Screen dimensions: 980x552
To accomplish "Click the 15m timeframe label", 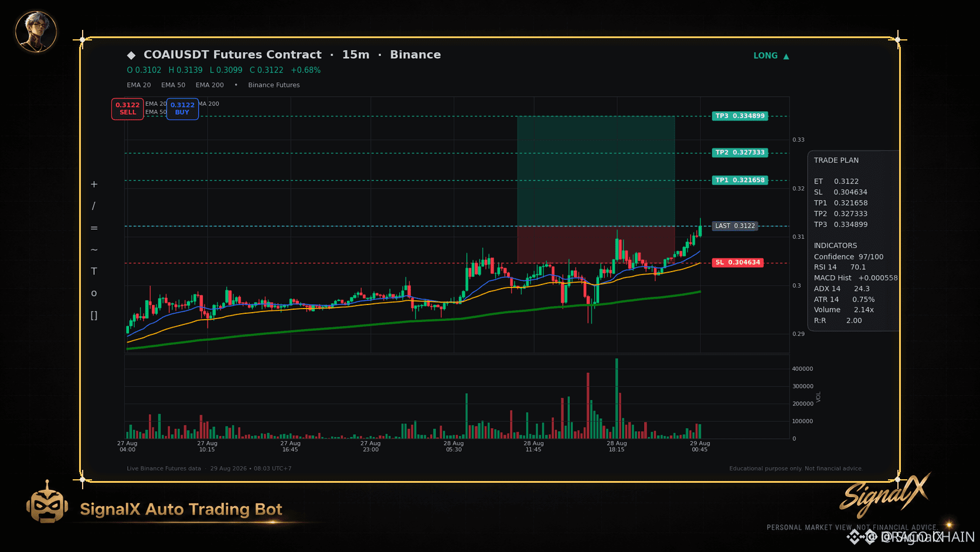I will (356, 55).
